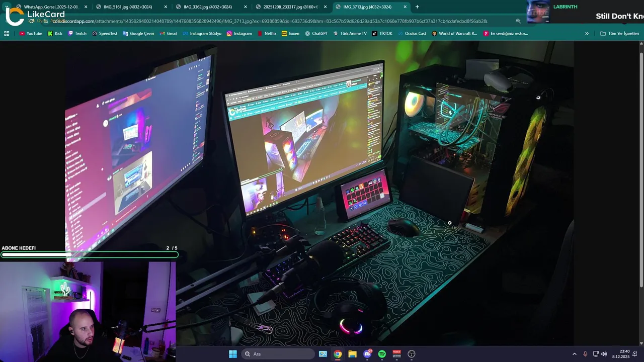
Task: Open the Oculus Cast bookmark
Action: pyautogui.click(x=412, y=33)
